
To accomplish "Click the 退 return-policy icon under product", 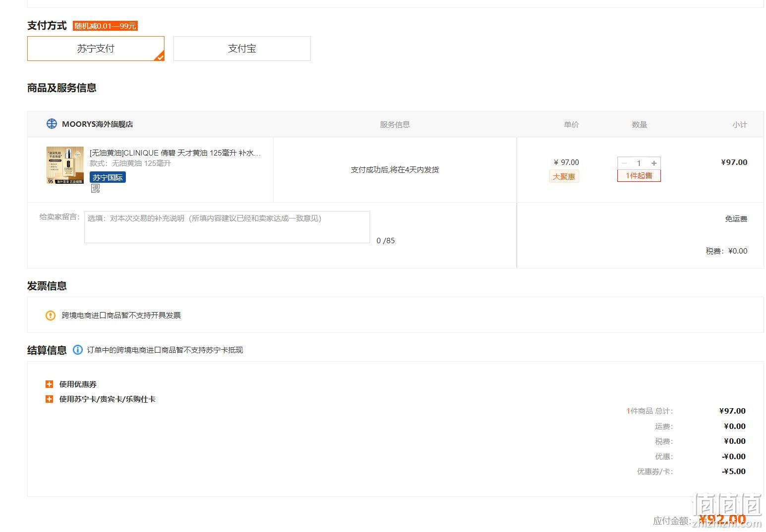I will [95, 188].
